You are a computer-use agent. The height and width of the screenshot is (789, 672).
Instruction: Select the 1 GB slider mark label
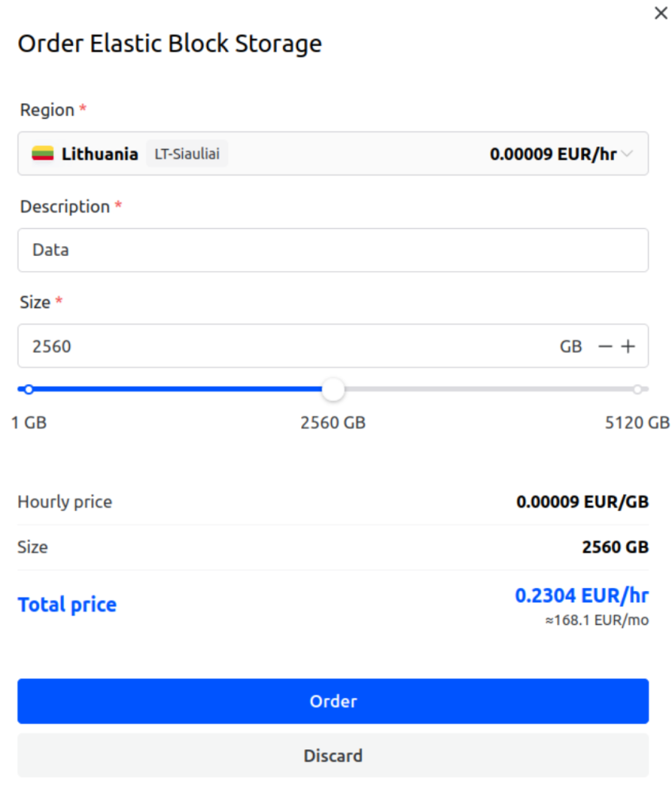29,422
